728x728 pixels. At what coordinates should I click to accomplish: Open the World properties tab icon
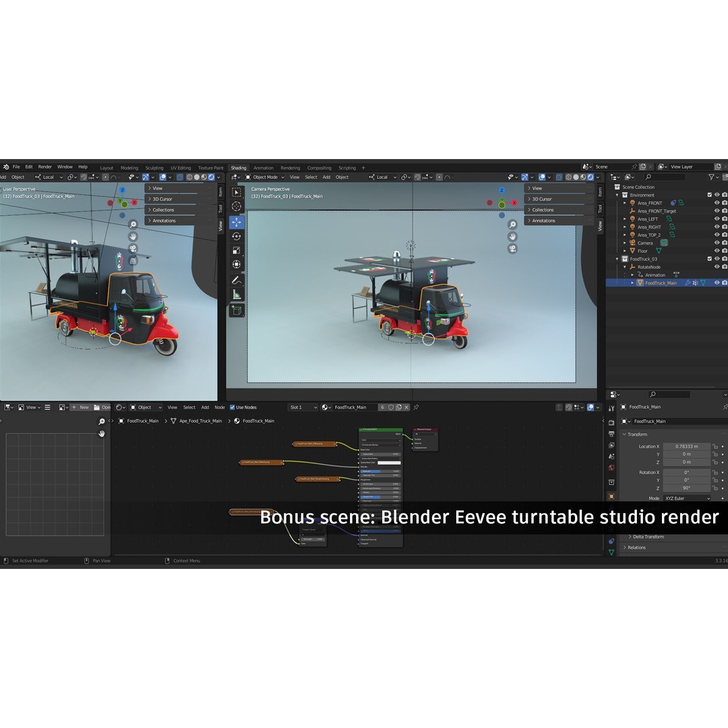coord(611,468)
